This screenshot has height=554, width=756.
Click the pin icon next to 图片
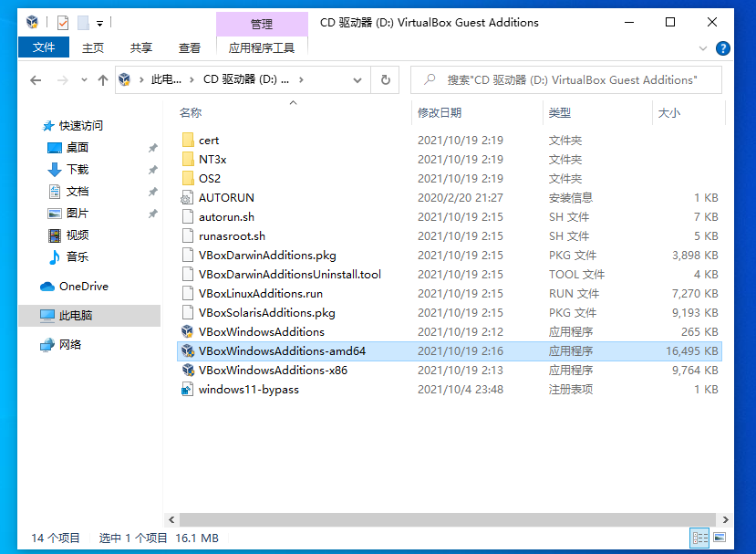(153, 214)
